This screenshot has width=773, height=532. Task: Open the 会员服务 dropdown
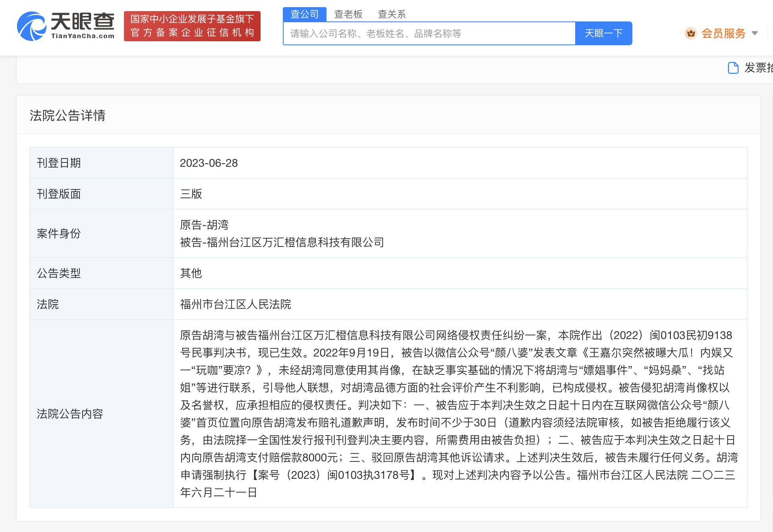724,34
